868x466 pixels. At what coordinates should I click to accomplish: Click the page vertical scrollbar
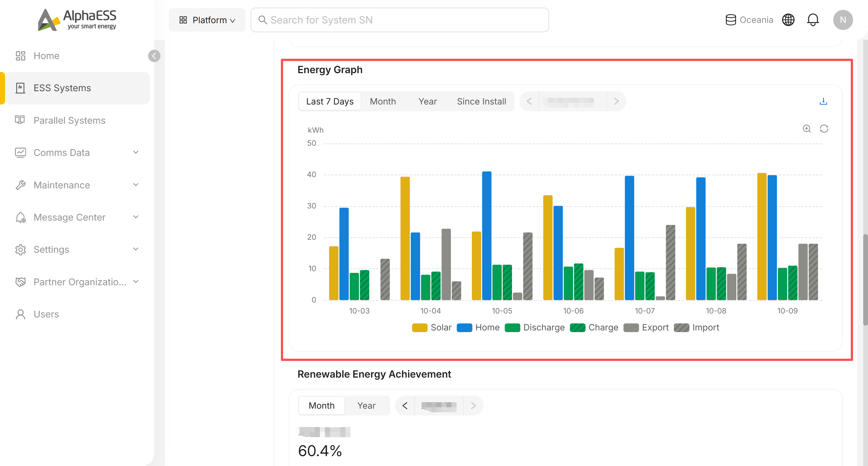(x=865, y=280)
